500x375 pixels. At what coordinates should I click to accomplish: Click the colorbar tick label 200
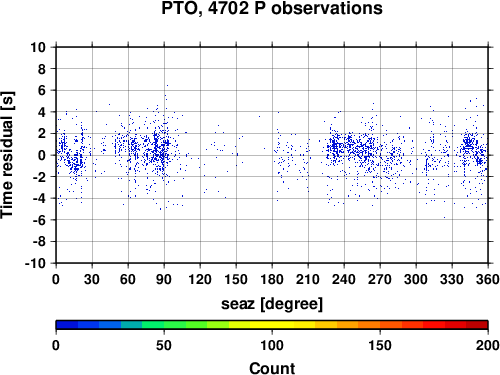coord(488,345)
